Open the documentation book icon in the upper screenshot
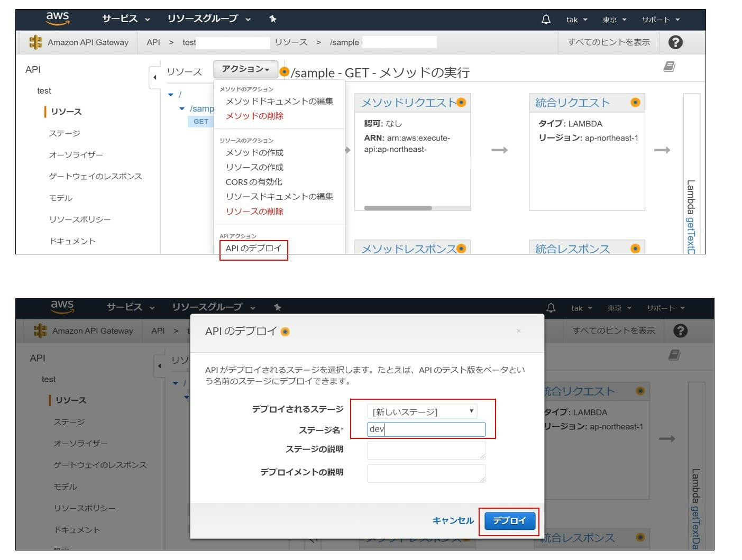This screenshot has height=560, width=742. 669,67
